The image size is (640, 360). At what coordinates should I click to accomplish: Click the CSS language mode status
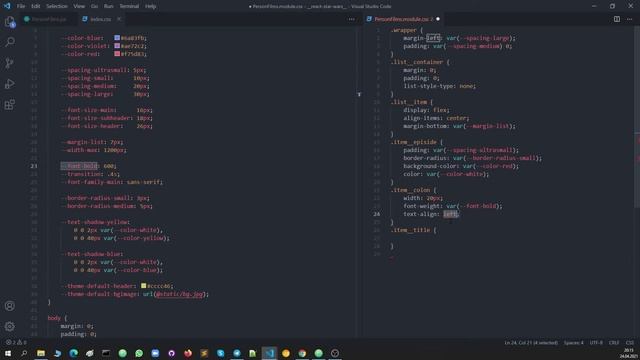click(x=629, y=343)
